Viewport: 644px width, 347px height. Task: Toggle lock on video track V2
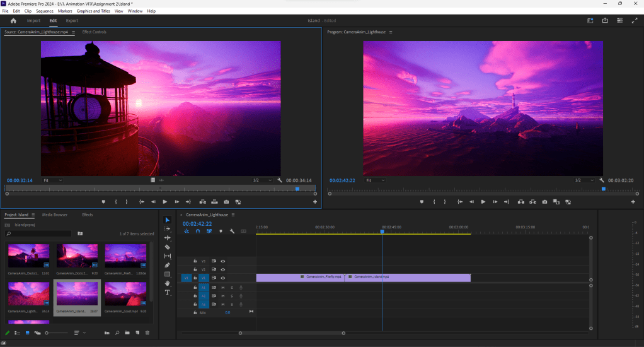pos(195,269)
